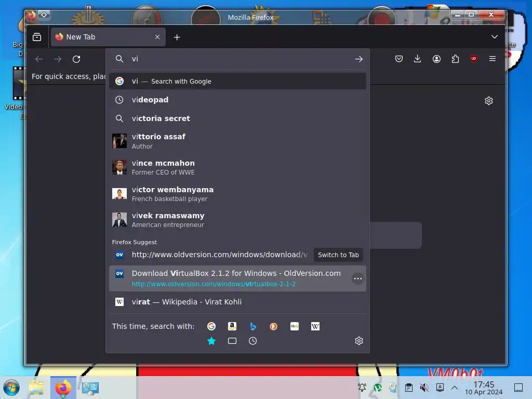532x399 pixels.
Task: Open File Explorer in the taskbar
Action: 37,388
